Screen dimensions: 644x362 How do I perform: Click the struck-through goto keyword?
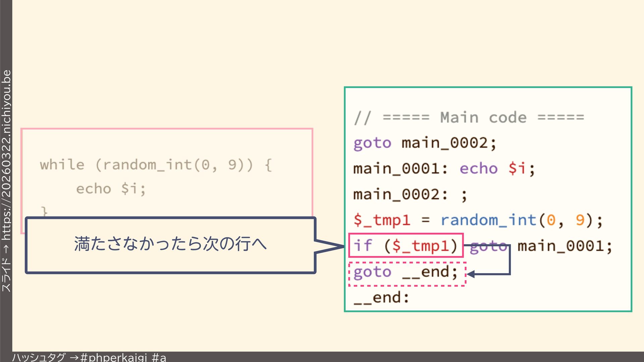pos(488,246)
